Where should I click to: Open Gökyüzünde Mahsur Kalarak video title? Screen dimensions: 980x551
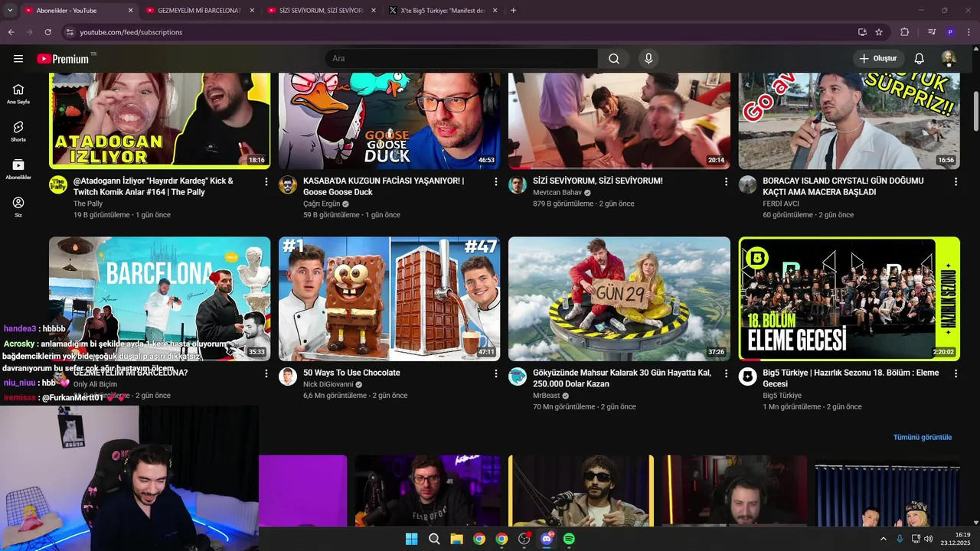pyautogui.click(x=622, y=378)
